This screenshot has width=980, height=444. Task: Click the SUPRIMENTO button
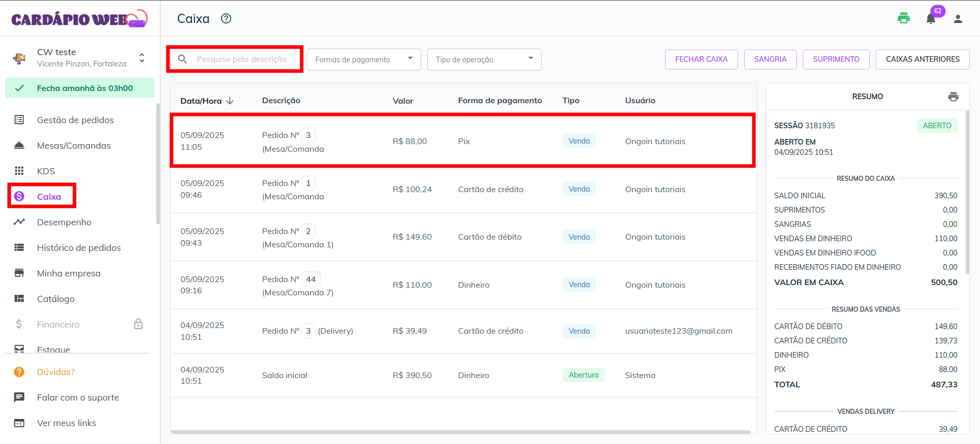(x=836, y=59)
